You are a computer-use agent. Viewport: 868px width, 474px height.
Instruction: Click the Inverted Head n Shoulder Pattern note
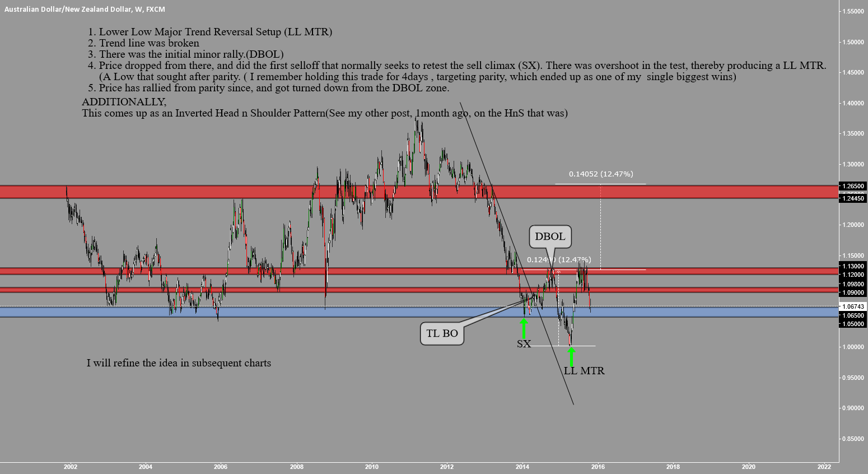(x=325, y=113)
